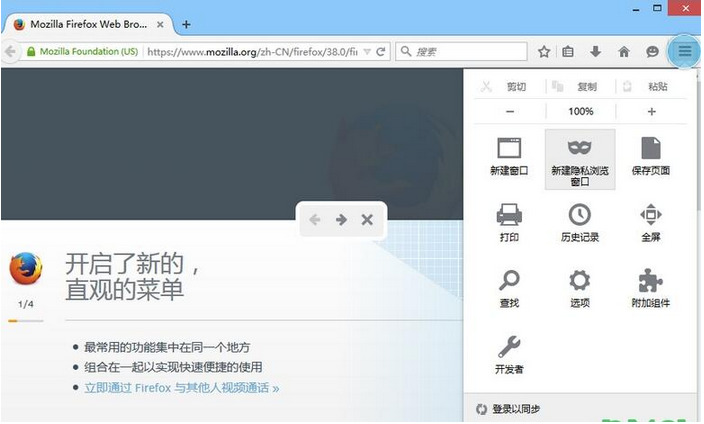Click the green lock Mozilla Foundation identity
This screenshot has width=704, height=424.
pyautogui.click(x=82, y=52)
